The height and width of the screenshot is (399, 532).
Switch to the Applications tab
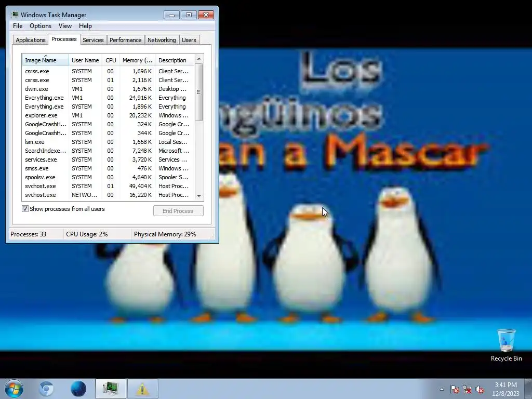pyautogui.click(x=31, y=40)
